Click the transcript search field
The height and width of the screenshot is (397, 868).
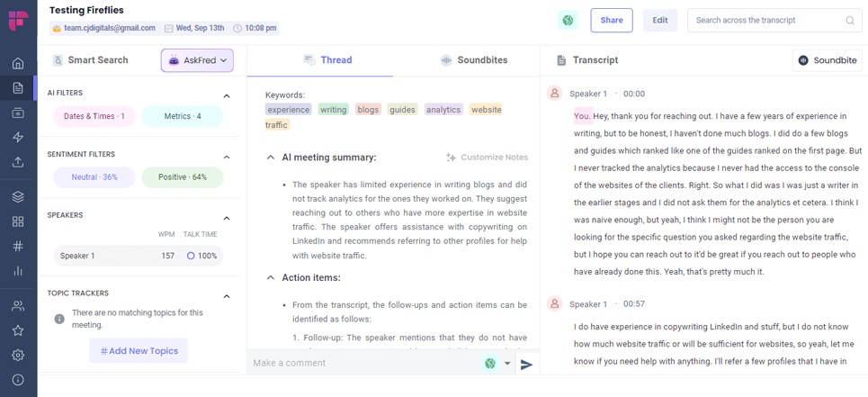tap(768, 20)
